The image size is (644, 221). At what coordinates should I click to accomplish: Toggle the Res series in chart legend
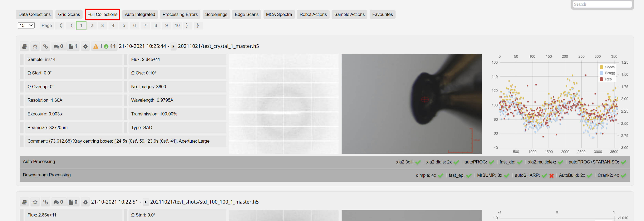pyautogui.click(x=606, y=79)
